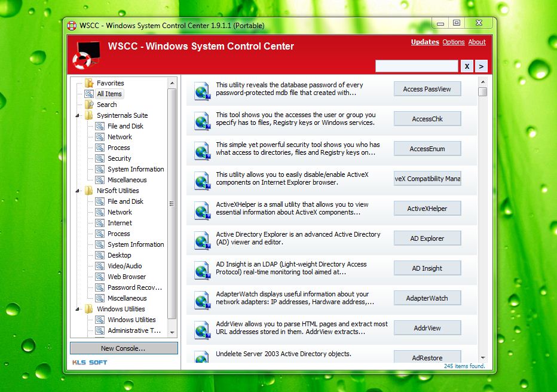Click the AD Insight row icon
The height and width of the screenshot is (392, 557).
pyautogui.click(x=203, y=271)
